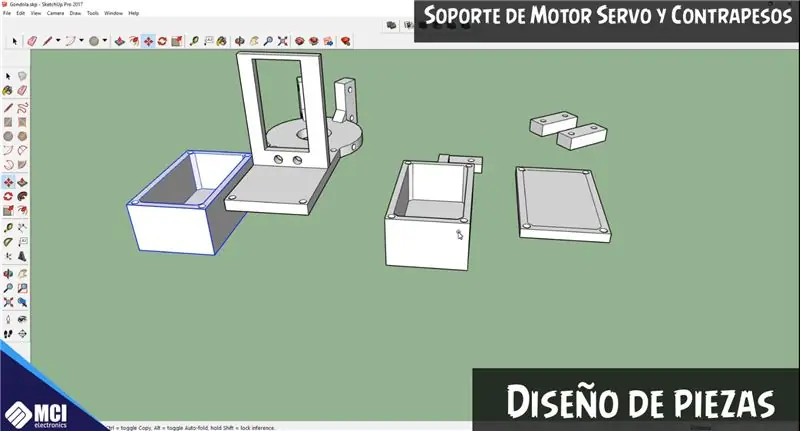Choose the Eraser tool in the top toolbar

point(32,41)
